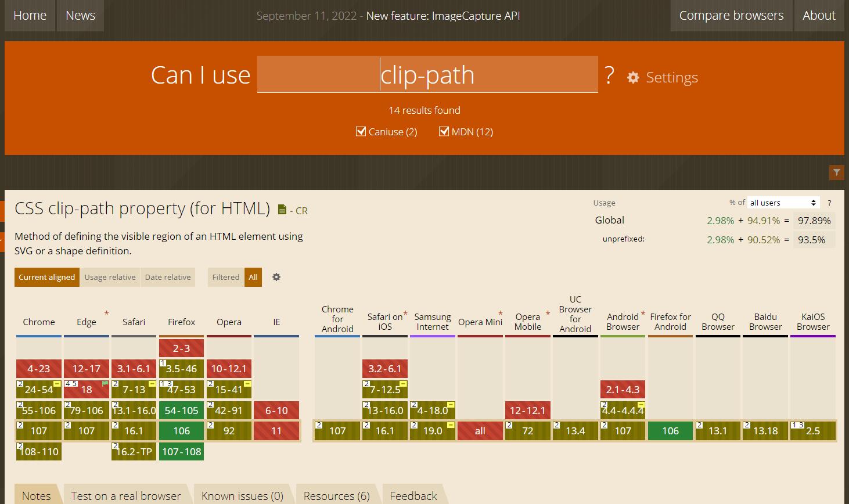This screenshot has height=504, width=849.
Task: Click the filter funnel icon
Action: click(837, 172)
